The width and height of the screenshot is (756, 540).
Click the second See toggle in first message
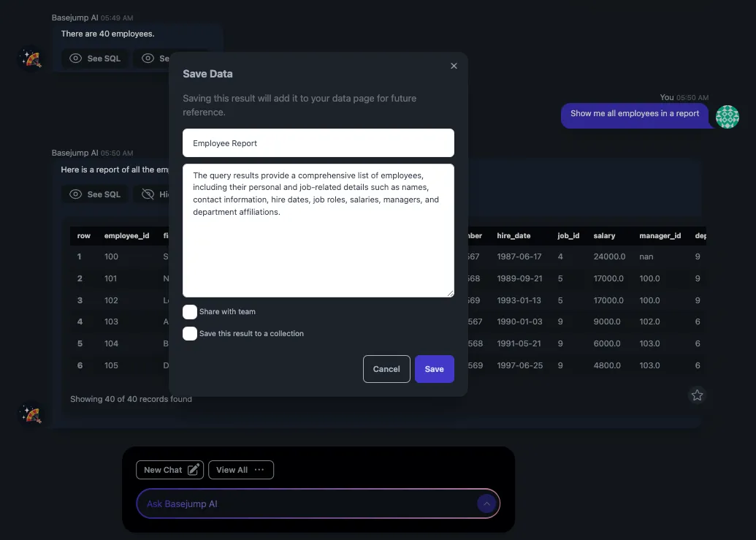(x=151, y=58)
